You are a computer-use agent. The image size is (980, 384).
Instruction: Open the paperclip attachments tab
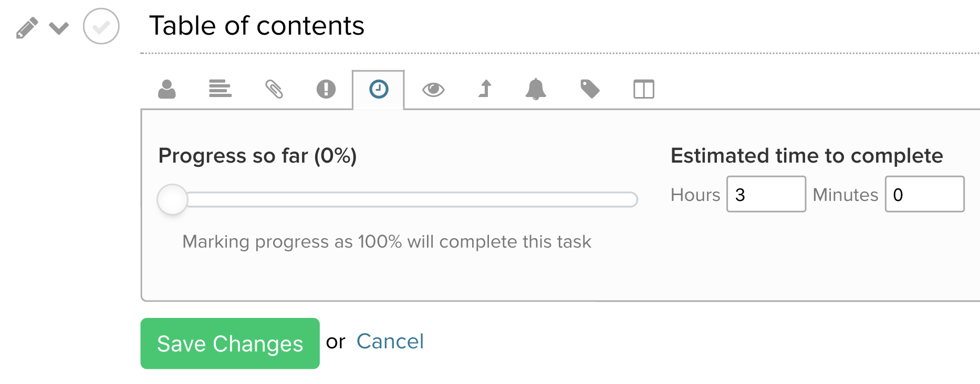(x=274, y=89)
